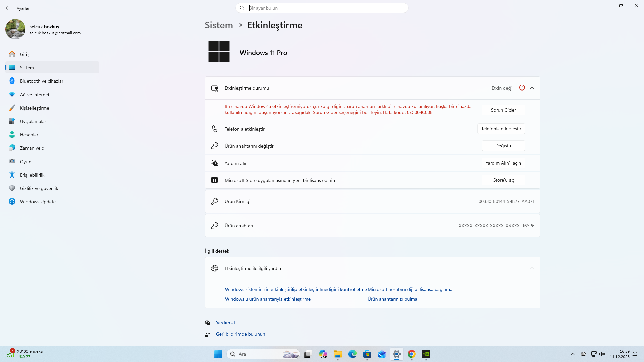Open network status in system tray
The width and height of the screenshot is (644, 362).
click(594, 354)
